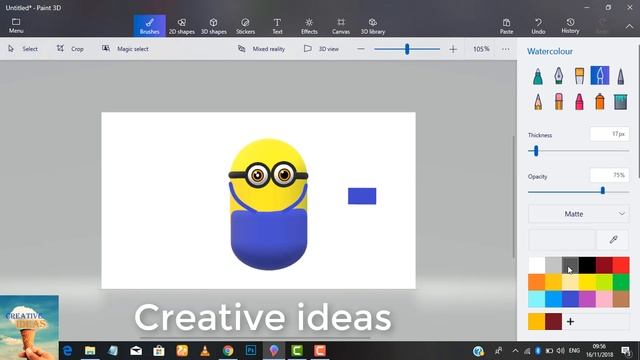
Task: Open the Canvas tab
Action: [x=341, y=26]
